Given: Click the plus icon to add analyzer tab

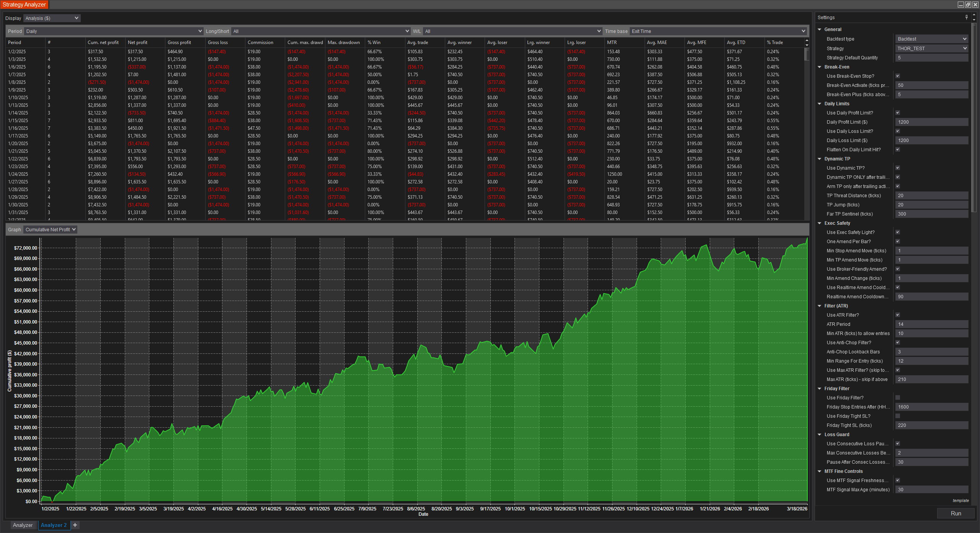Looking at the screenshot, I should pos(75,525).
